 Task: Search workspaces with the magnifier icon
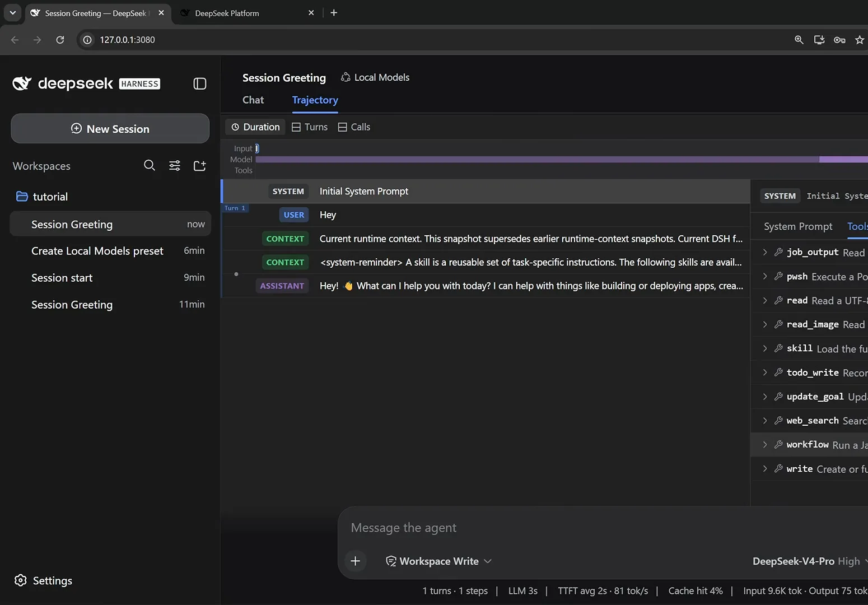click(x=149, y=165)
